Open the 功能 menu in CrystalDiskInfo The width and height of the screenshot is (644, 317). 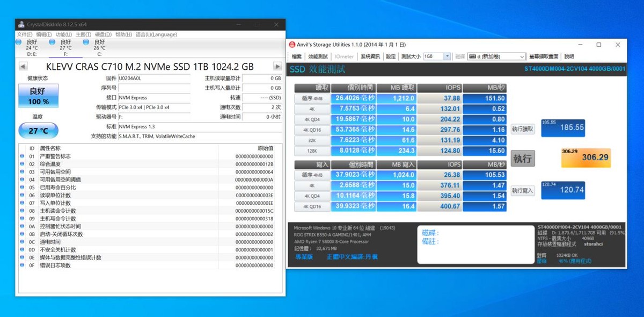(x=63, y=34)
